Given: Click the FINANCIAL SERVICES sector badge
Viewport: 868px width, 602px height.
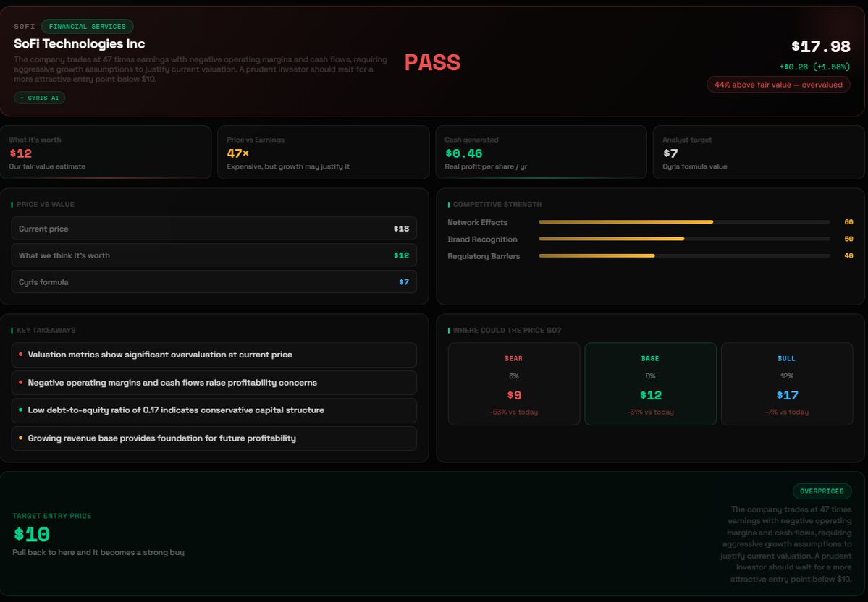Looking at the screenshot, I should 88,26.
